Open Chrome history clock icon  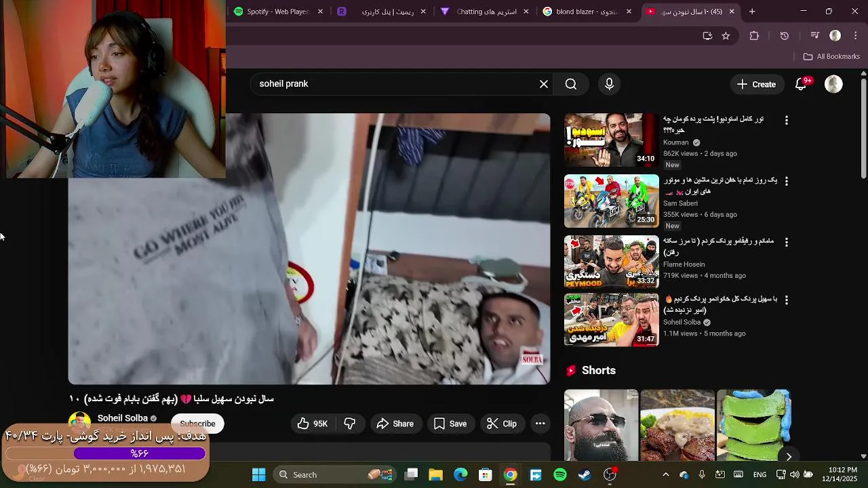[x=785, y=36]
